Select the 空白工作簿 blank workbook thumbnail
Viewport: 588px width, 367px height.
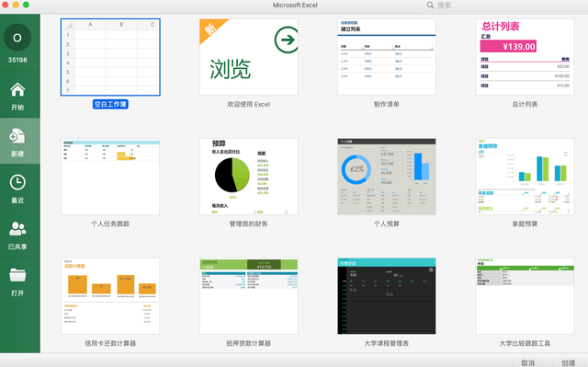coord(110,57)
